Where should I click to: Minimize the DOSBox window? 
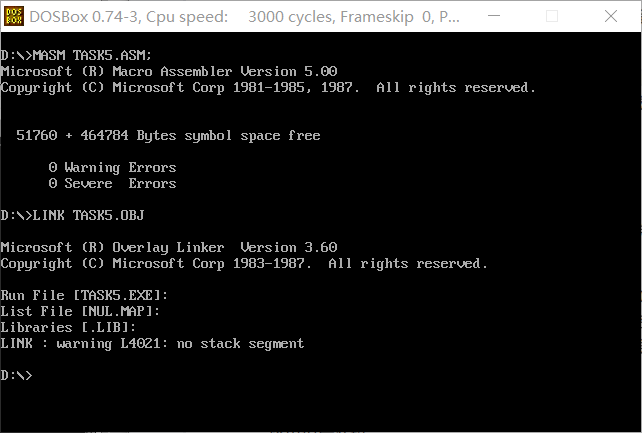494,16
